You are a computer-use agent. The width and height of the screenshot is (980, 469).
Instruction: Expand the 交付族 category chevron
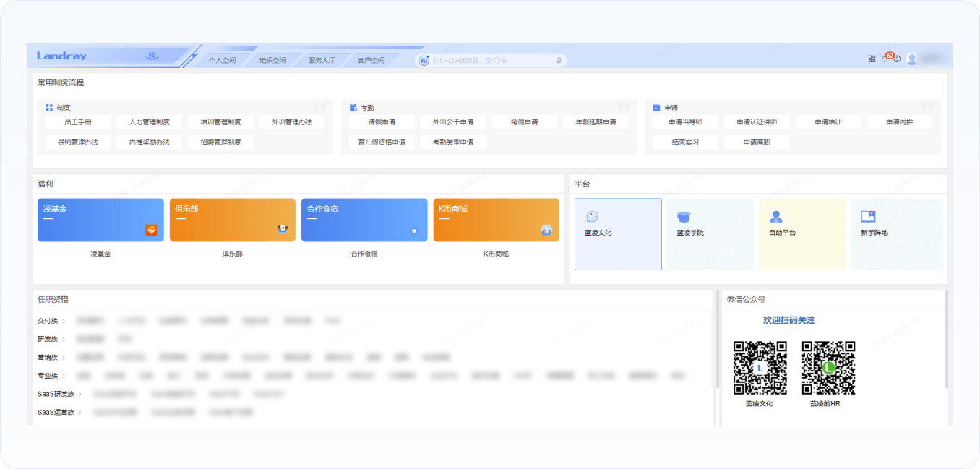[x=64, y=321]
